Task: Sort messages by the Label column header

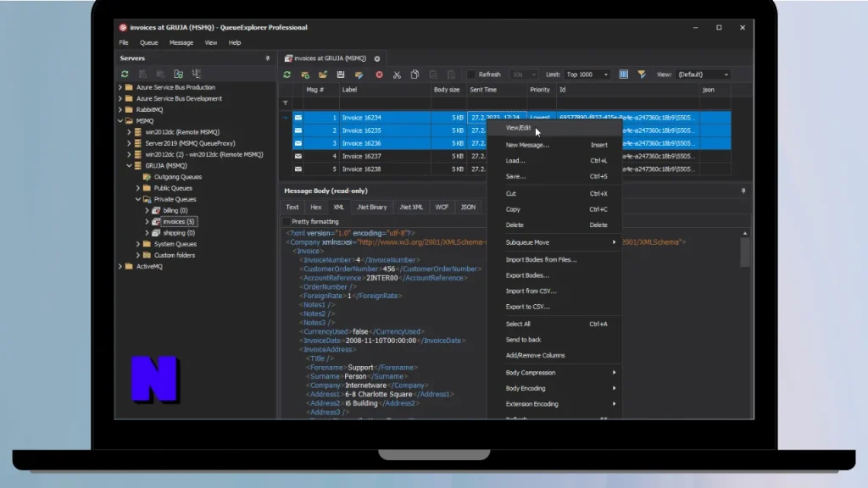Action: (x=385, y=90)
